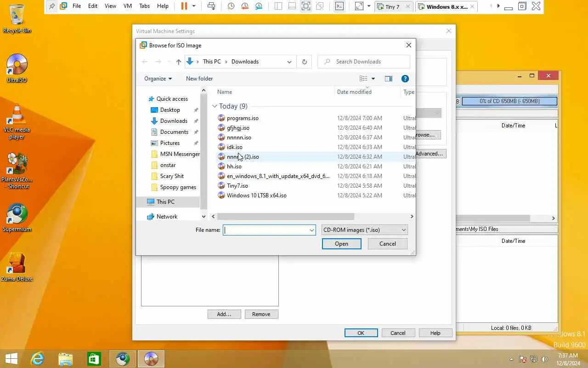Click the Open button
This screenshot has height=368, width=588.
click(341, 244)
